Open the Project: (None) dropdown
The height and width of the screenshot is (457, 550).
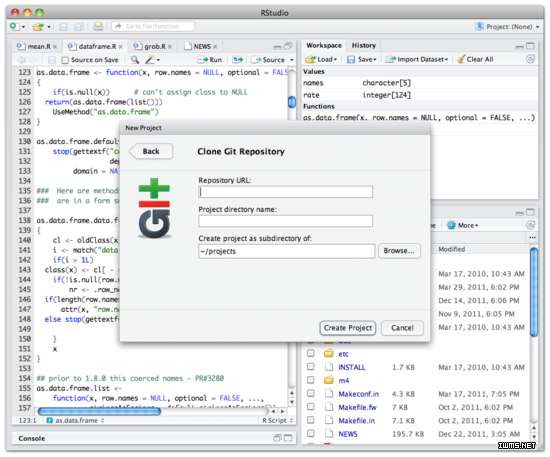[507, 27]
